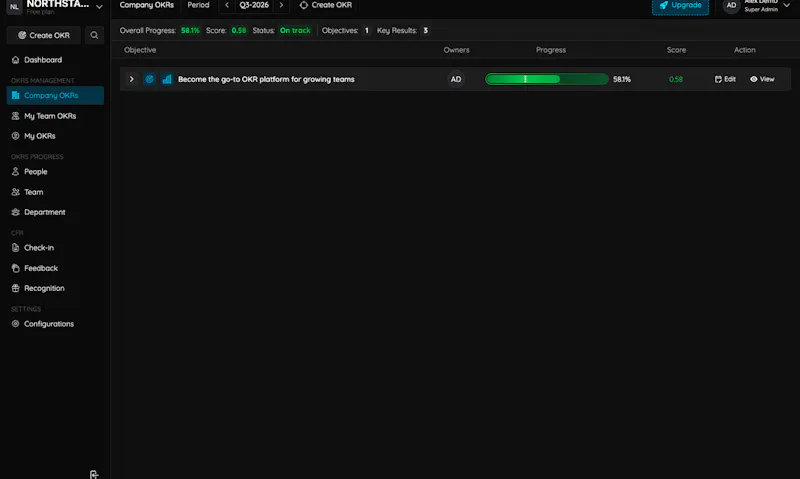Click the Create OKR button in sidebar

[44, 35]
